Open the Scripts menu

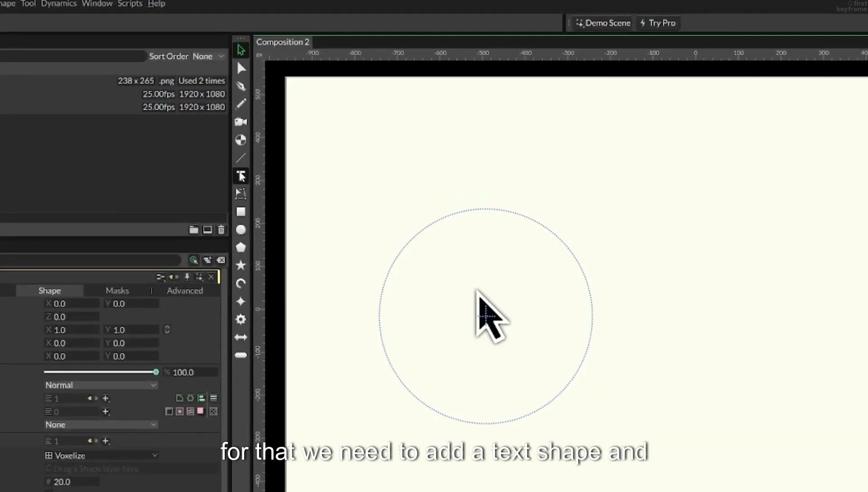click(x=130, y=4)
